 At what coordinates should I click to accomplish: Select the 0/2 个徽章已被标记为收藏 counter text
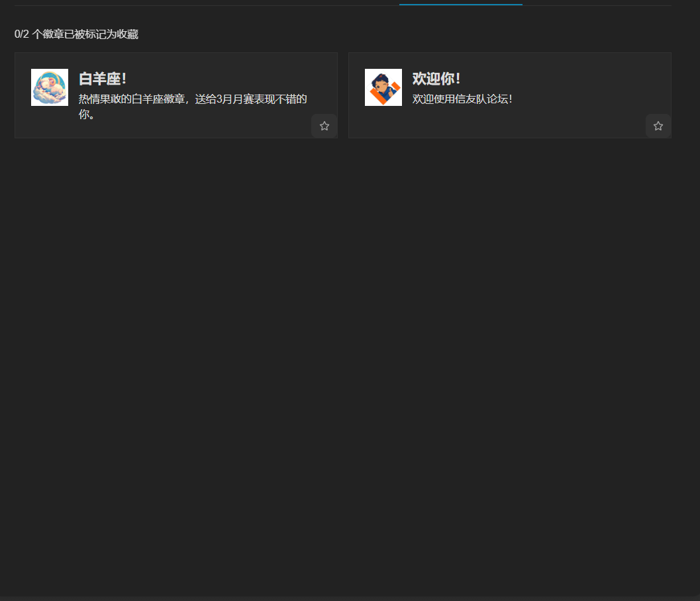coord(76,34)
